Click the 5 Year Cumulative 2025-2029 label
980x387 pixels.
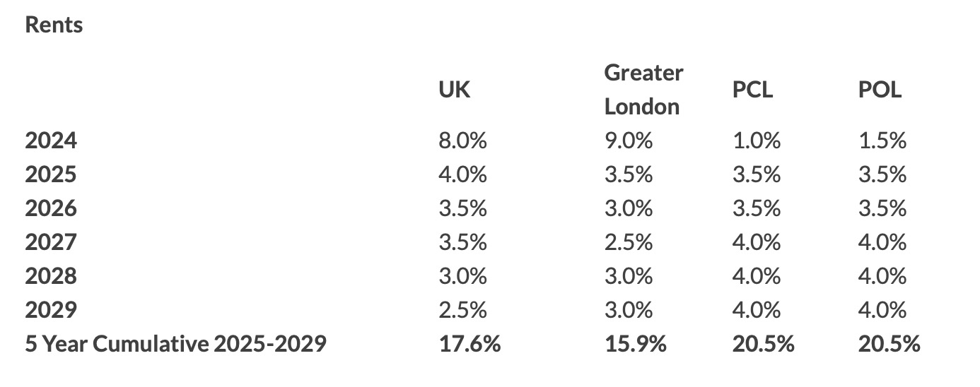pyautogui.click(x=176, y=344)
